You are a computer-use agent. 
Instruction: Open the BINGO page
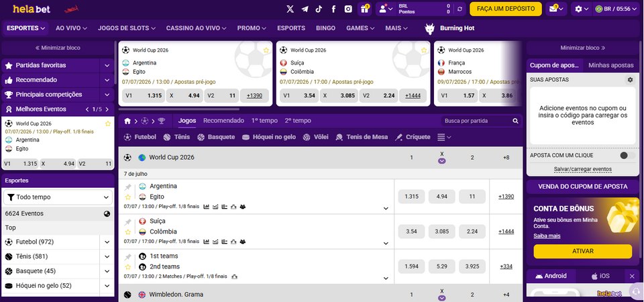click(x=325, y=28)
